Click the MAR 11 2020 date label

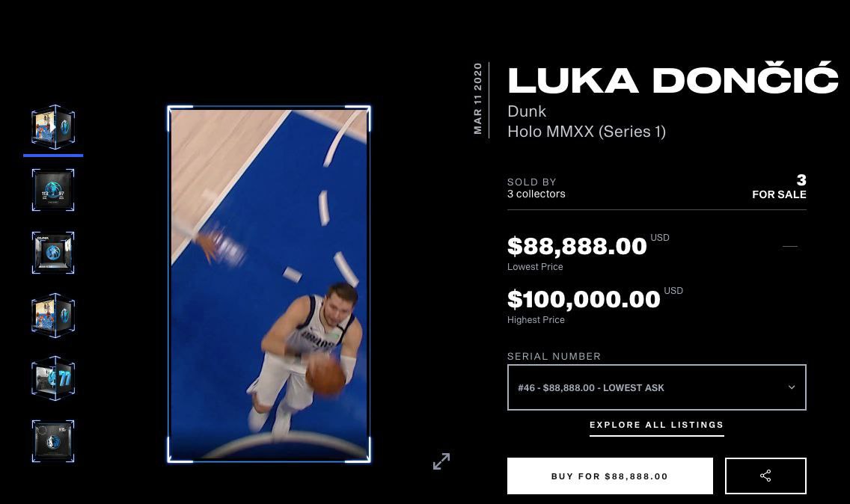(x=477, y=99)
